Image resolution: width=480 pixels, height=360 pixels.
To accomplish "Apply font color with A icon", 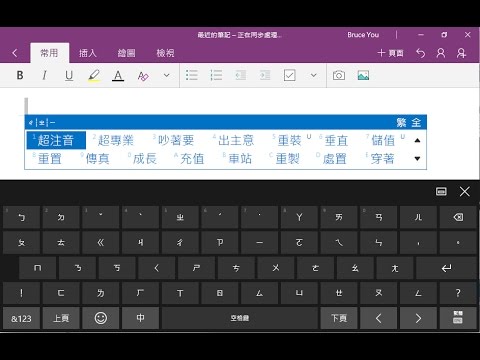I will [118, 76].
